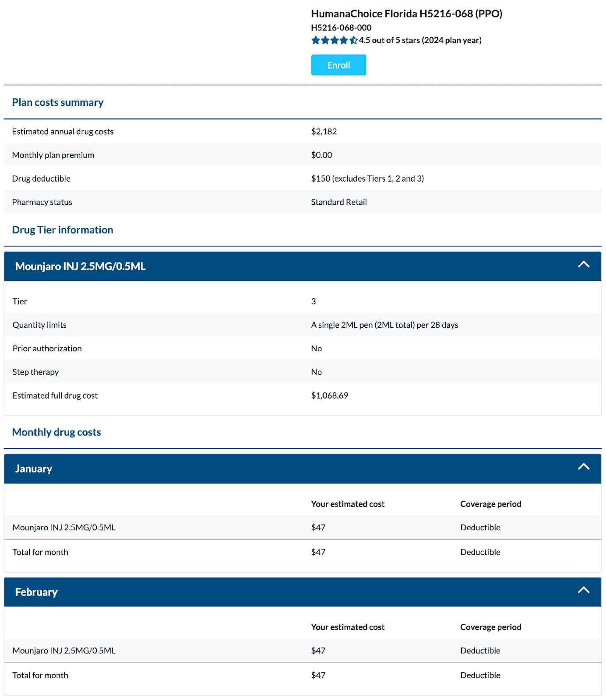
Task: Select the HumanaChoice Florida plan title
Action: [x=406, y=14]
